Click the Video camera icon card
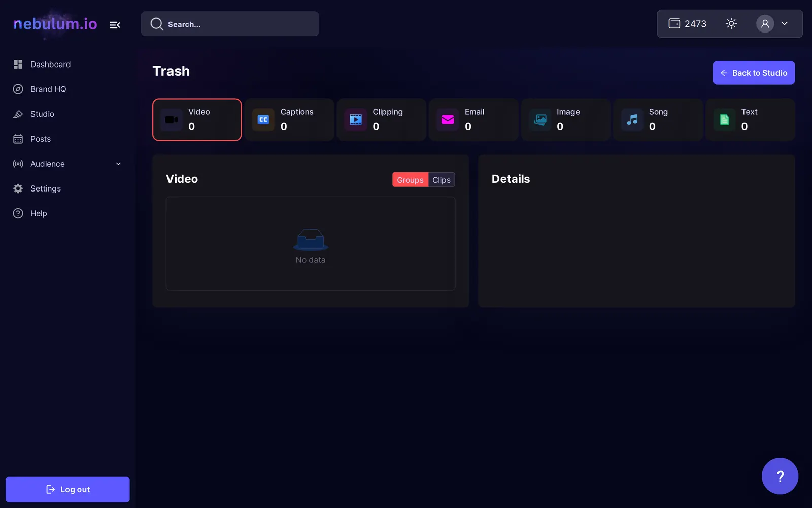The width and height of the screenshot is (812, 508). (172, 120)
